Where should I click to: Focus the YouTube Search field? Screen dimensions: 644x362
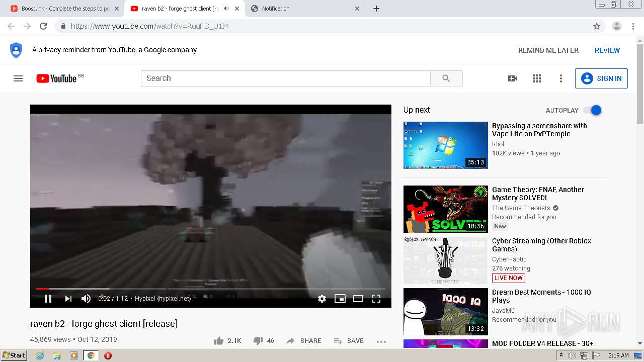coord(286,78)
